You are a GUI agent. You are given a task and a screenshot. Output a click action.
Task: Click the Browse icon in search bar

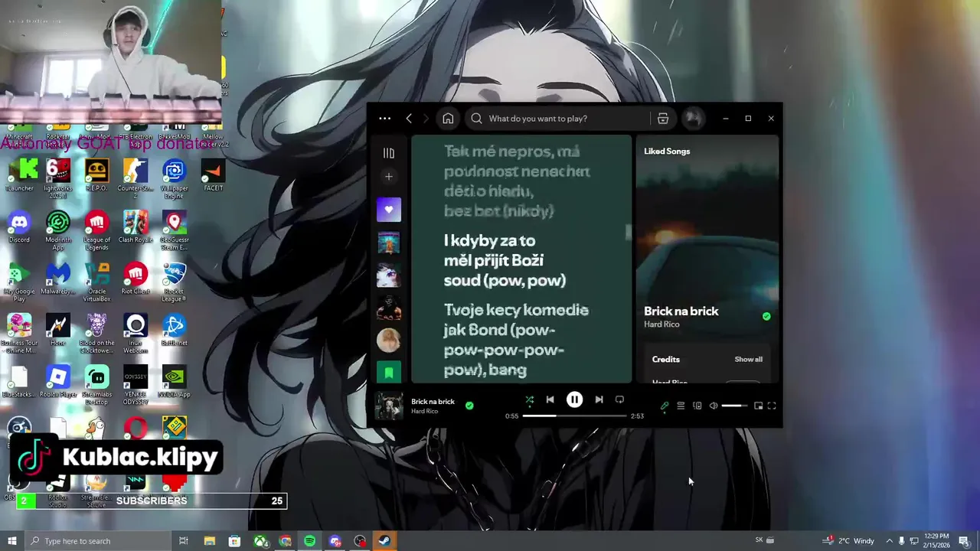tap(663, 119)
